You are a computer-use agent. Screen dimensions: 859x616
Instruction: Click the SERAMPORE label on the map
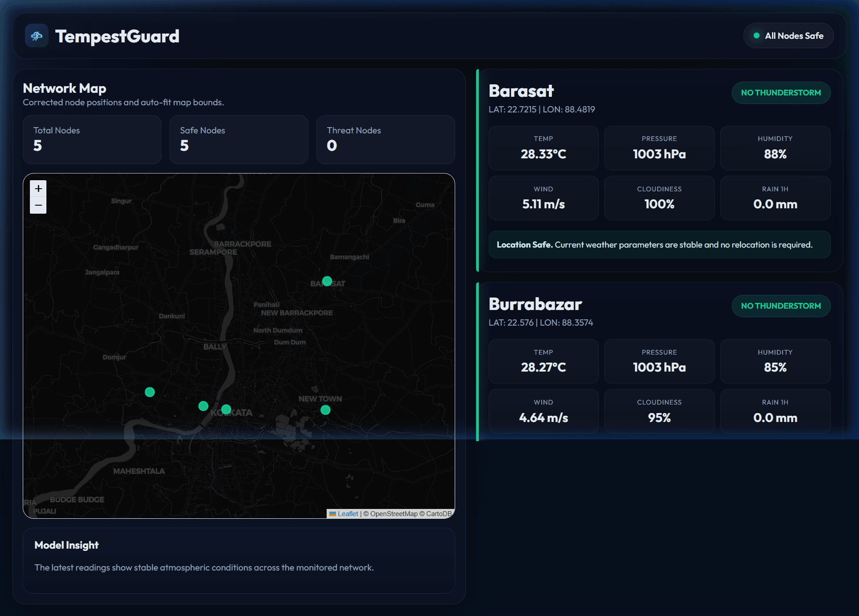pyautogui.click(x=213, y=252)
